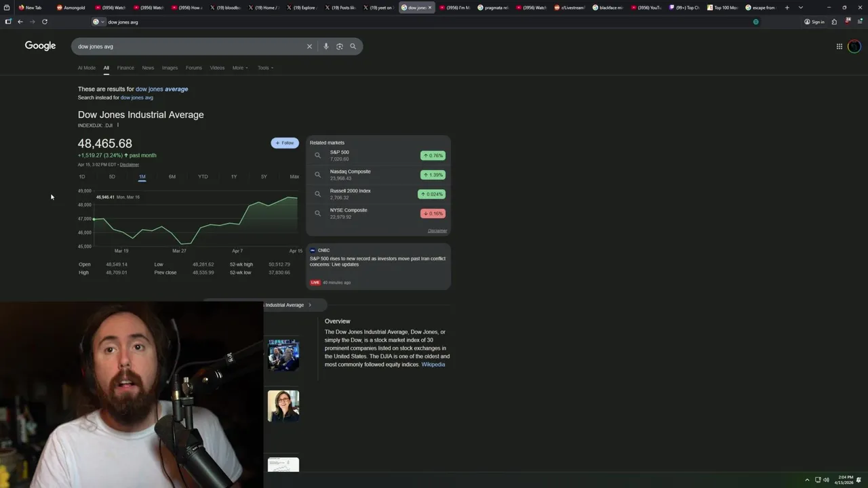Click the NYSE Composite search icon
The width and height of the screenshot is (868, 488).
tap(317, 213)
